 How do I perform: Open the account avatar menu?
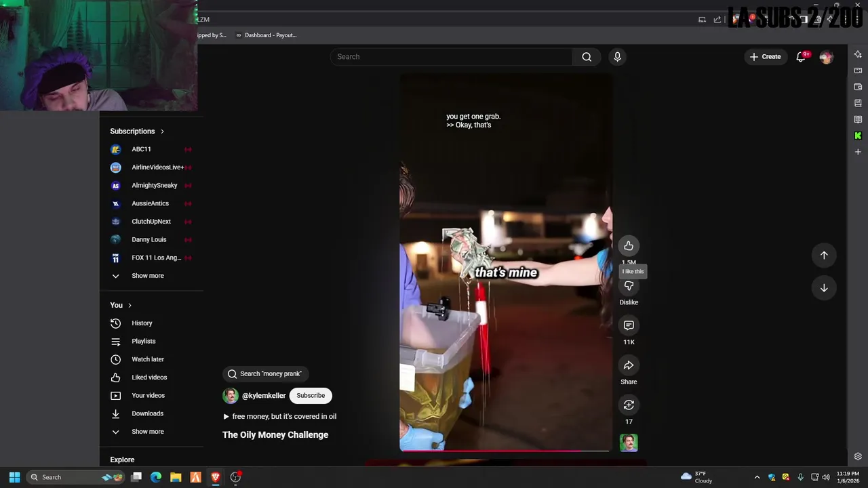click(x=826, y=57)
